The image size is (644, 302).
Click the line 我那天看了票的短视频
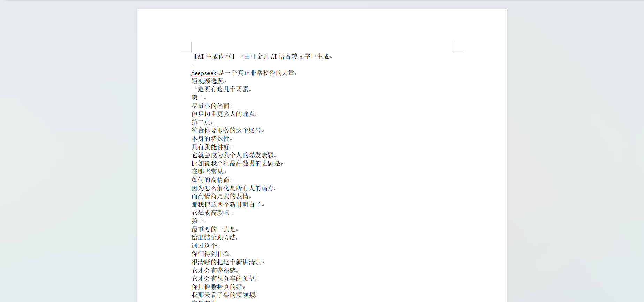[223, 295]
